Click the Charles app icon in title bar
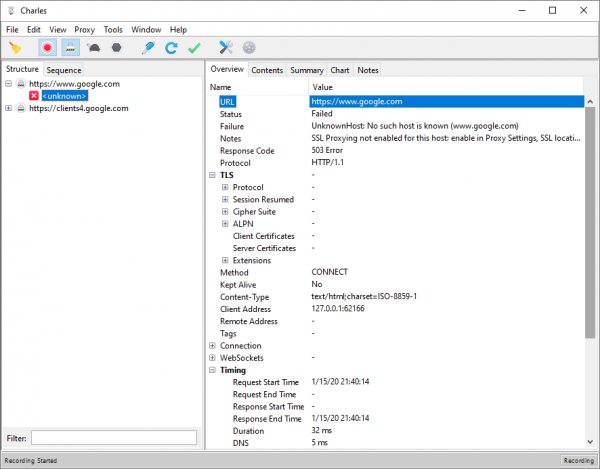Image resolution: width=600 pixels, height=469 pixels. click(x=11, y=11)
